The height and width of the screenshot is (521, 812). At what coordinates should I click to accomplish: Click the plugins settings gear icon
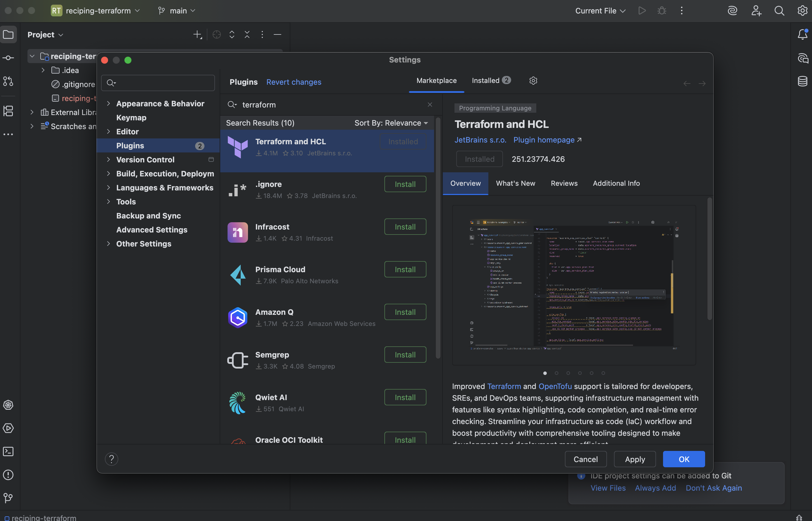[533, 81]
